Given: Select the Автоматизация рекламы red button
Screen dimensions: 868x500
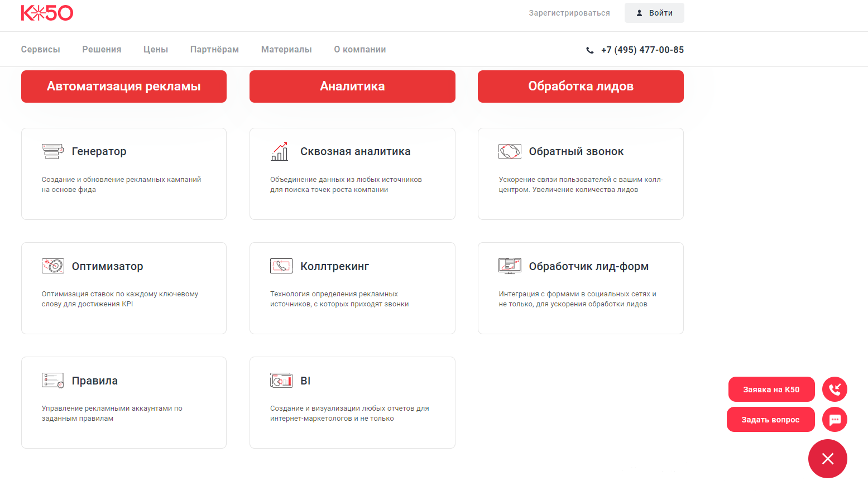Looking at the screenshot, I should click(x=124, y=86).
